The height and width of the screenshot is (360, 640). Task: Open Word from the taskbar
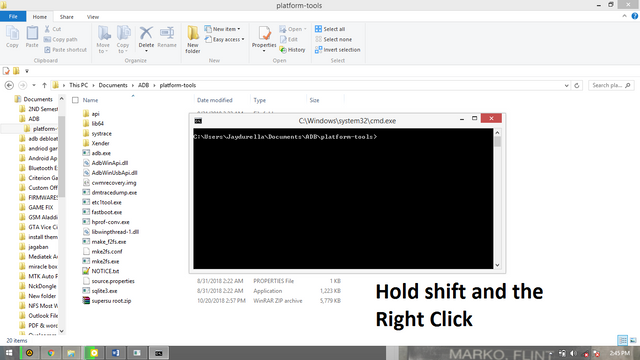[115, 353]
